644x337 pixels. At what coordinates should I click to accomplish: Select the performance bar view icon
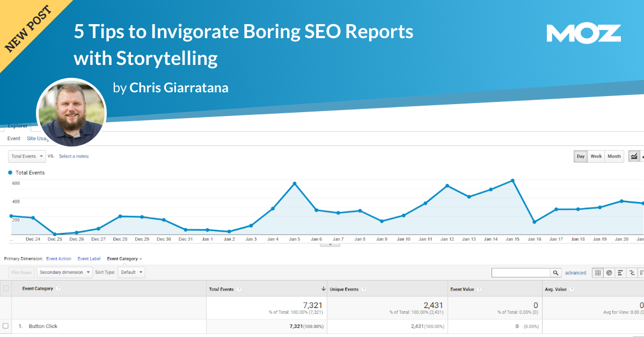pos(620,273)
